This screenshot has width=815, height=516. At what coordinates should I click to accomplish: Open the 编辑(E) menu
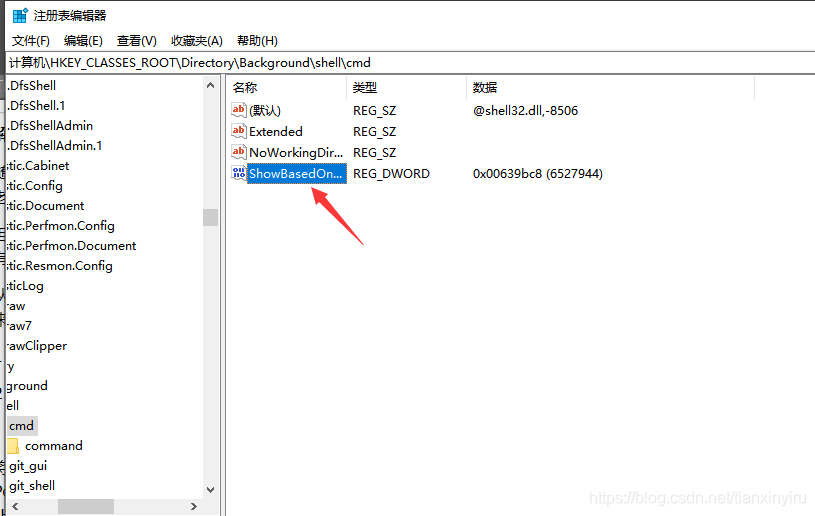tap(83, 41)
